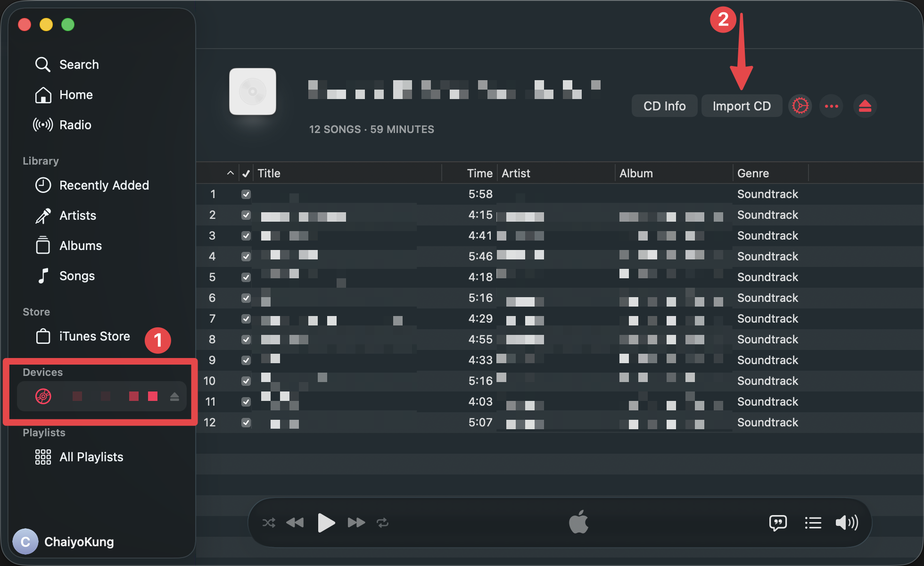Screen dimensions: 924x566
Task: Click the Import CD button
Action: click(741, 106)
